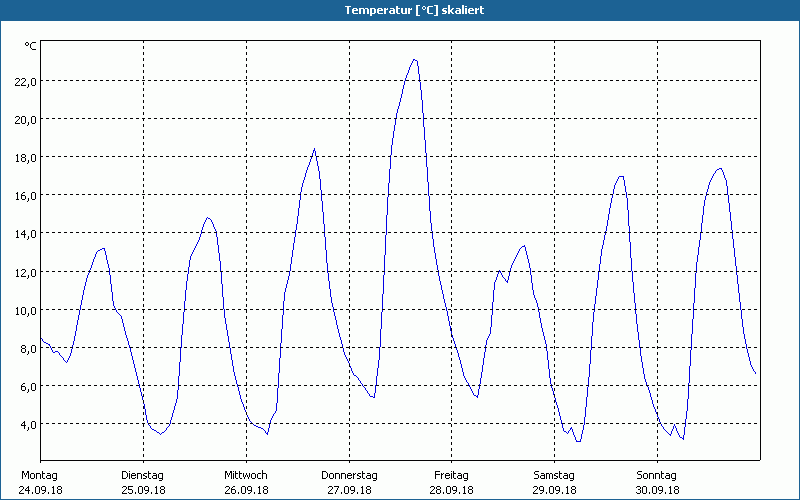Click the °C unit label on the axis
The image size is (800, 500).
(31, 46)
